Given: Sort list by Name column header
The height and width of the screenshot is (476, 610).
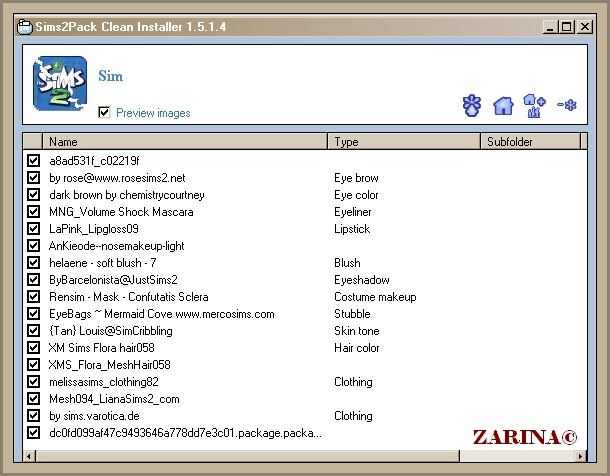Looking at the screenshot, I should click(185, 142).
